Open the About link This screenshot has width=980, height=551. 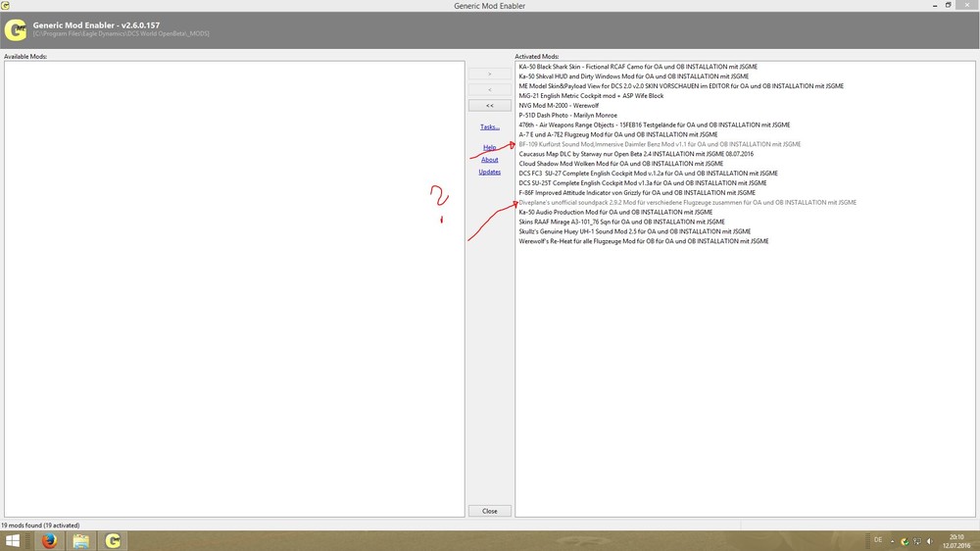(x=489, y=160)
